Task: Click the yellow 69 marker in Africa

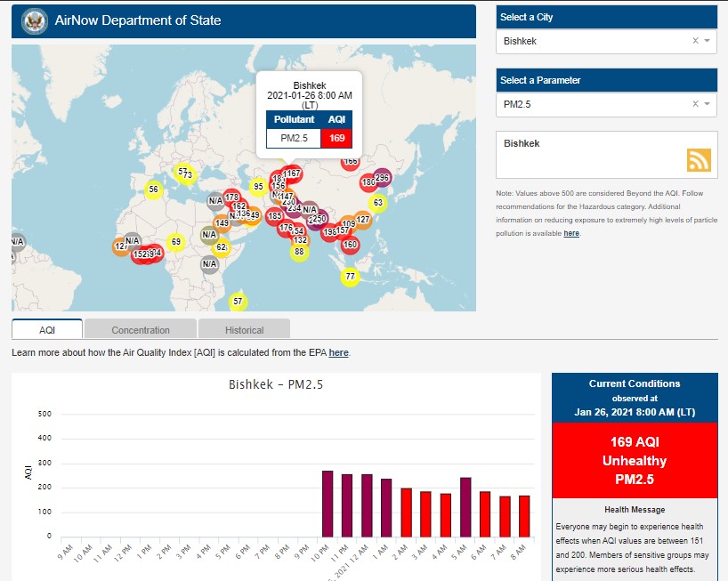Action: tap(176, 242)
